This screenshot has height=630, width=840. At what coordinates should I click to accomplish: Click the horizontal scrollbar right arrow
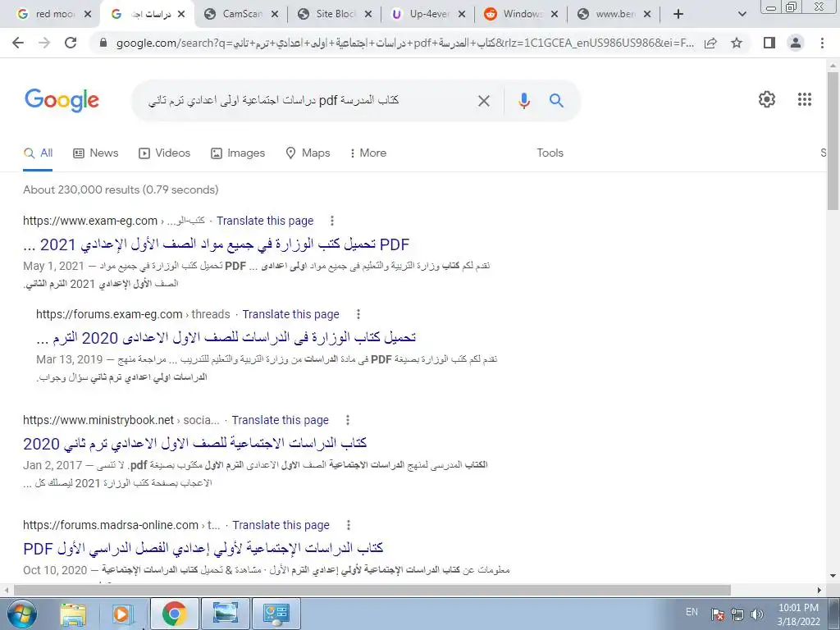[819, 590]
